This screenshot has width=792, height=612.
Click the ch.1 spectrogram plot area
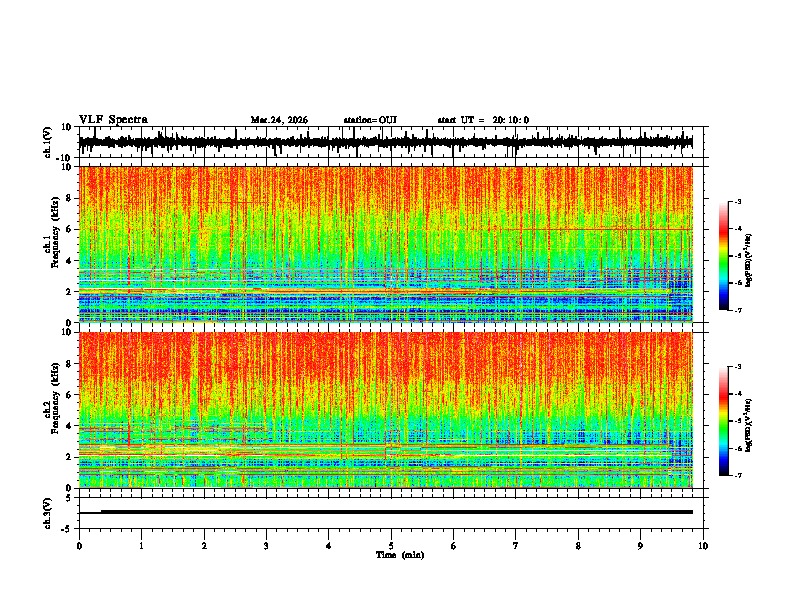click(x=386, y=244)
